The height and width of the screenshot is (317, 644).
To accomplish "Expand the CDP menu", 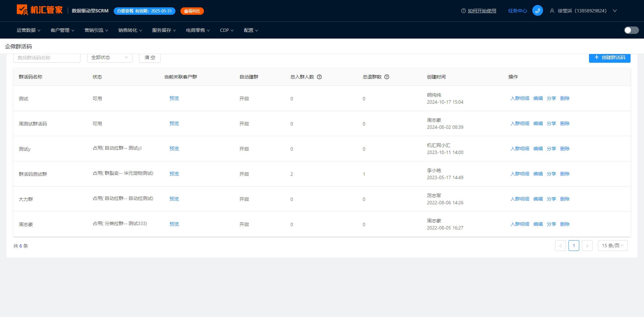I will point(227,30).
